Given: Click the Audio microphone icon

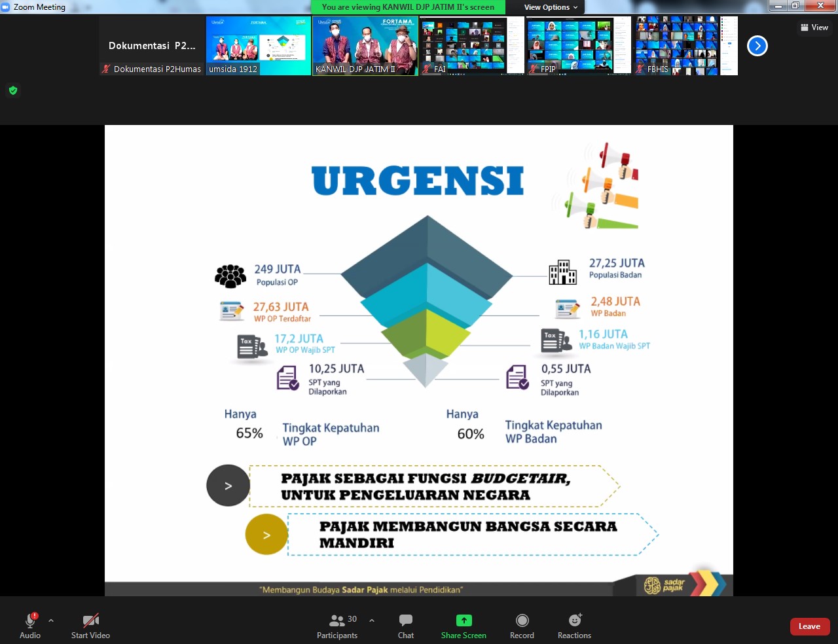Looking at the screenshot, I should click(30, 620).
